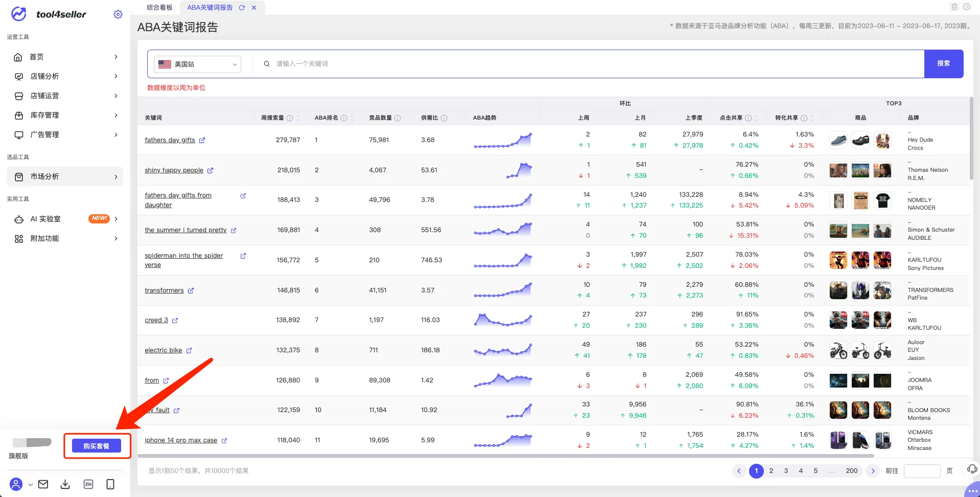This screenshot has height=497, width=980.
Task: Close the ABA关键词报告 tab
Action: tap(254, 8)
